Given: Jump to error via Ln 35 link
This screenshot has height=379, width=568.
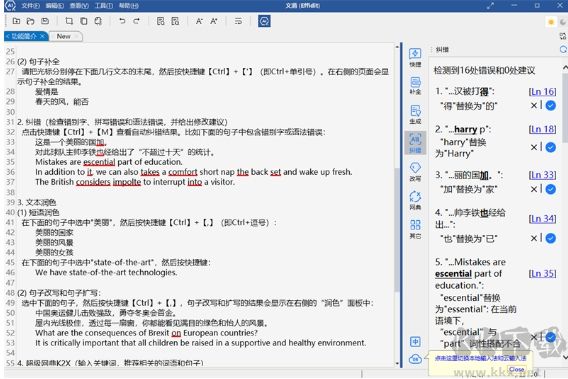Looking at the screenshot, I should click(x=542, y=274).
